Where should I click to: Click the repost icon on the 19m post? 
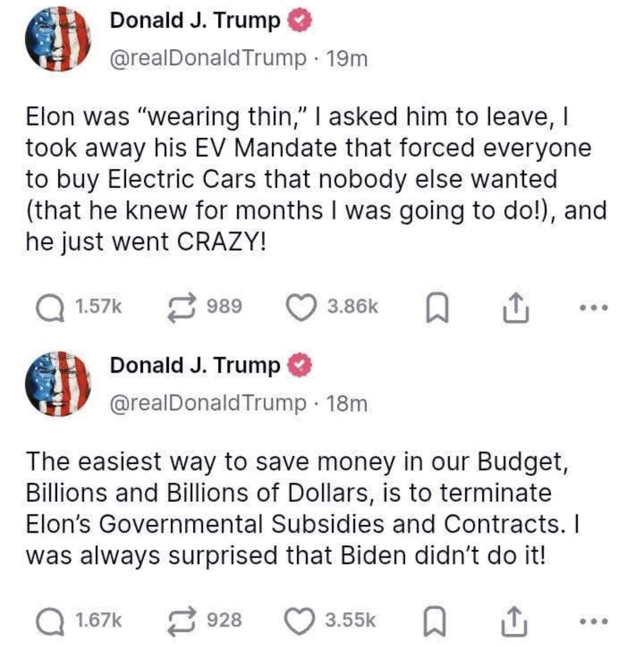(x=182, y=308)
